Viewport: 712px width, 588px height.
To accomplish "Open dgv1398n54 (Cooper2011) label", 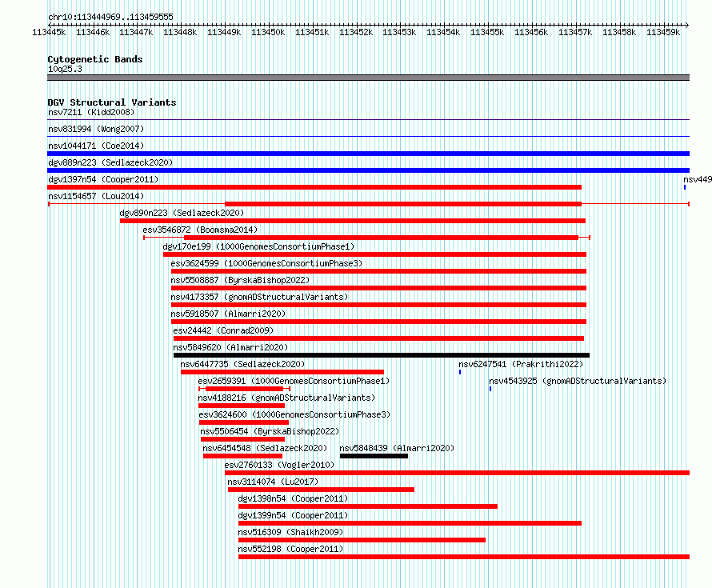I will coord(293,498).
